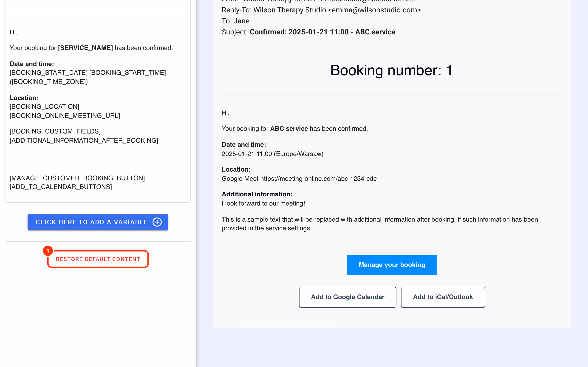Place cursor on the [SERVICE_NAME] variable

(x=85, y=48)
